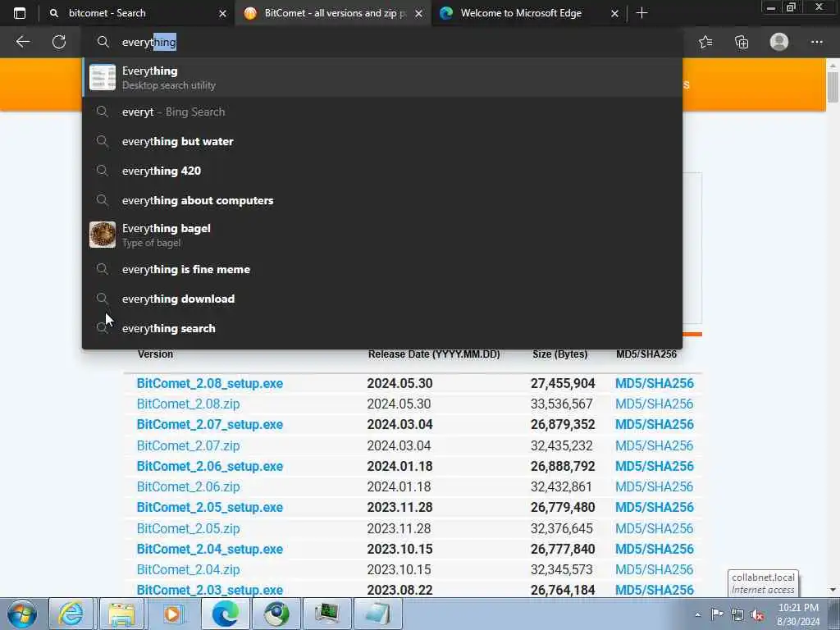Click size value 32,376,645
The width and height of the screenshot is (840, 630).
coord(561,528)
